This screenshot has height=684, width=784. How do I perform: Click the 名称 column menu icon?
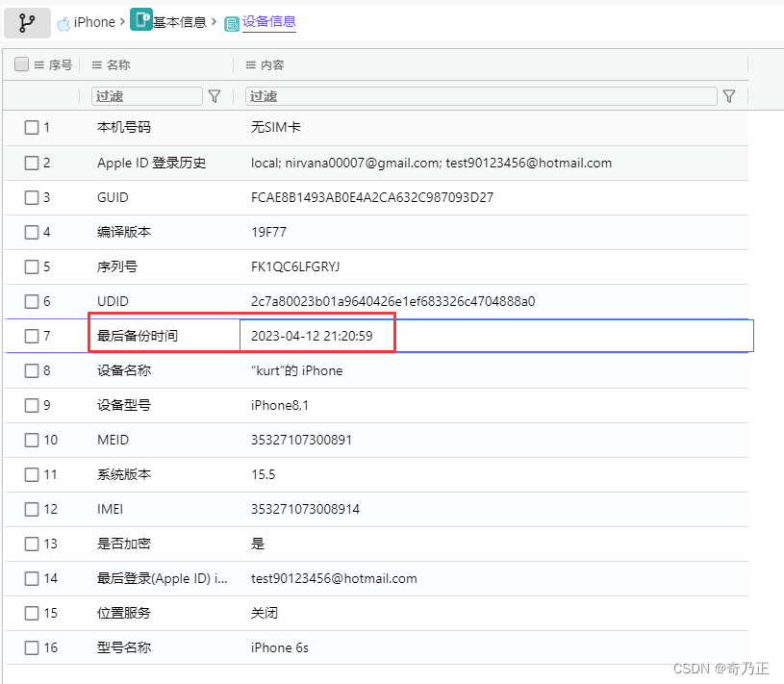(x=97, y=65)
